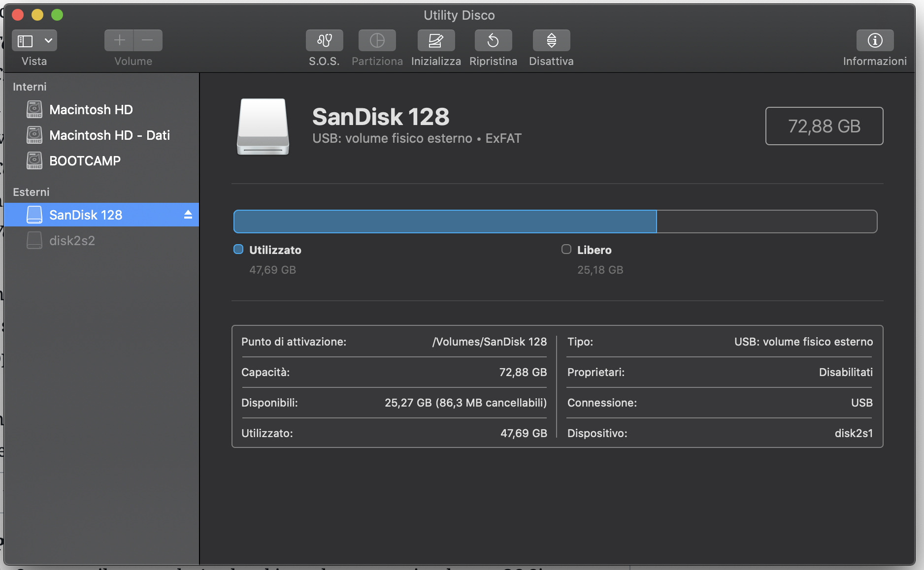Image resolution: width=924 pixels, height=570 pixels.
Task: Click the Dispositivo disk2s1 value
Action: [x=854, y=434]
